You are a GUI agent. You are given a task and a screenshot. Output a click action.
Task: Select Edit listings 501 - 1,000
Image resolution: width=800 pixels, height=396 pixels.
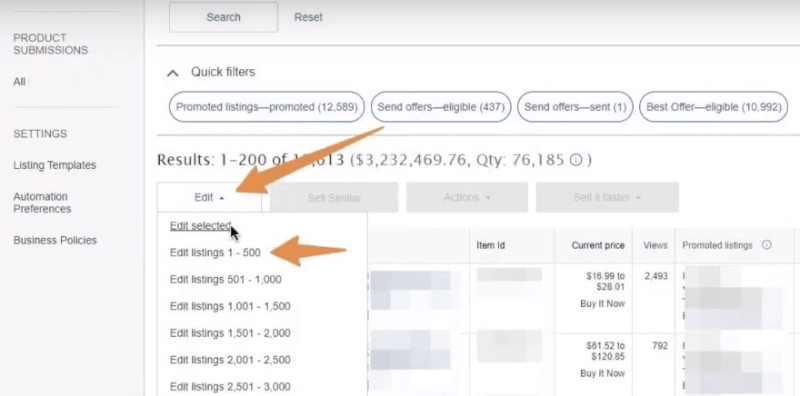click(226, 280)
